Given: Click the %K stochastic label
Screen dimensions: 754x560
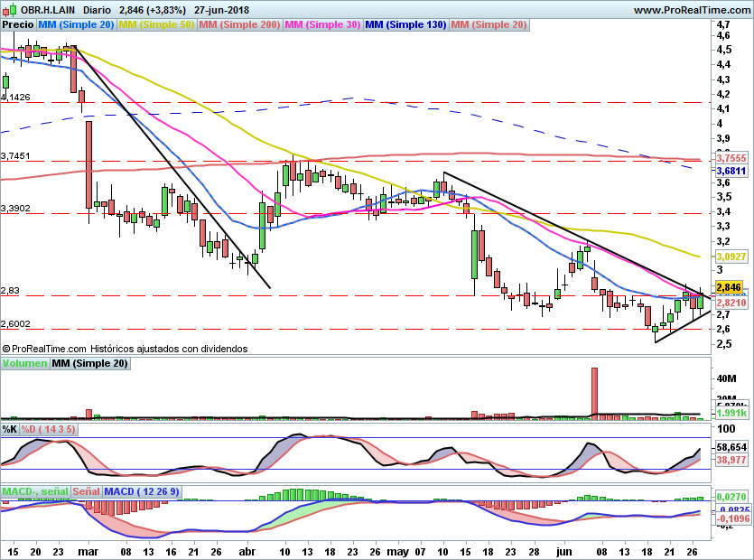Looking at the screenshot, I should tap(10, 429).
